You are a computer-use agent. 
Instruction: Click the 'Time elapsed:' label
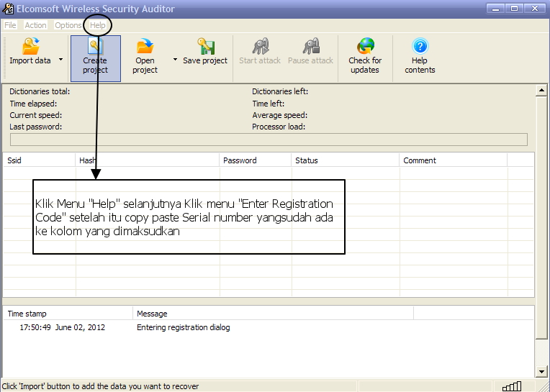pyautogui.click(x=33, y=104)
